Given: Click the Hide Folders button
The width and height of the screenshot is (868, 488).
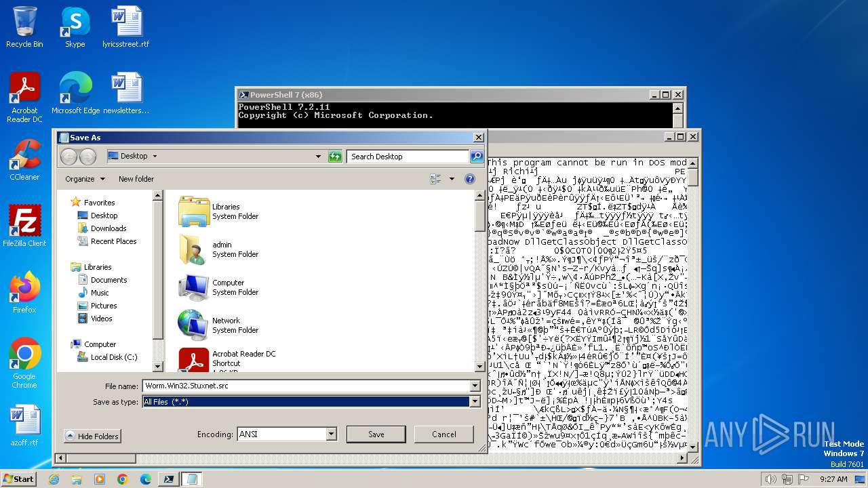Looking at the screenshot, I should pos(92,436).
